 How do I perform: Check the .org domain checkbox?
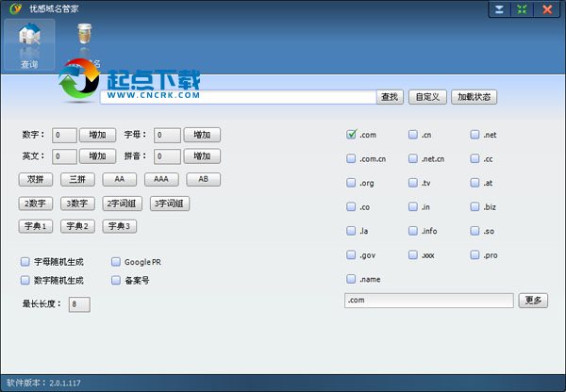351,183
